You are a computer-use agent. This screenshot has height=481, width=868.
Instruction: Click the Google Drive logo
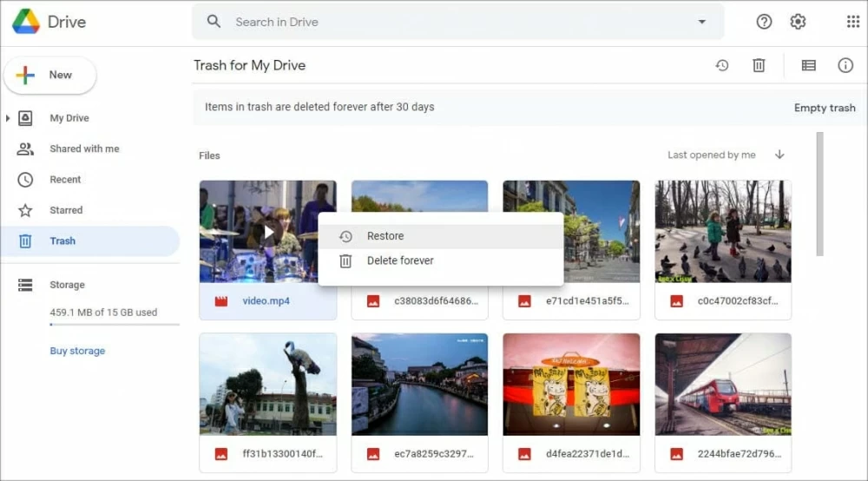26,22
